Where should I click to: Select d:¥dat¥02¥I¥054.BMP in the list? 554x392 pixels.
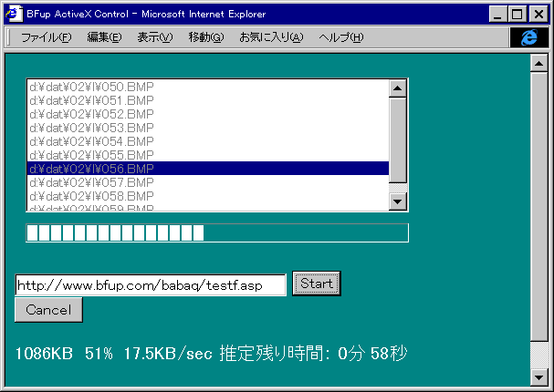point(208,141)
